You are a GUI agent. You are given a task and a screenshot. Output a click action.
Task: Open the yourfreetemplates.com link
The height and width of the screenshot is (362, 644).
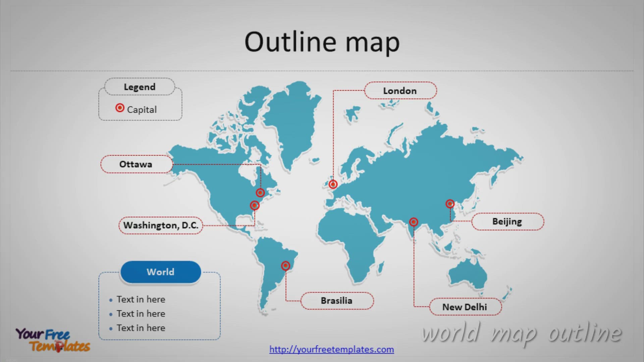coord(331,349)
